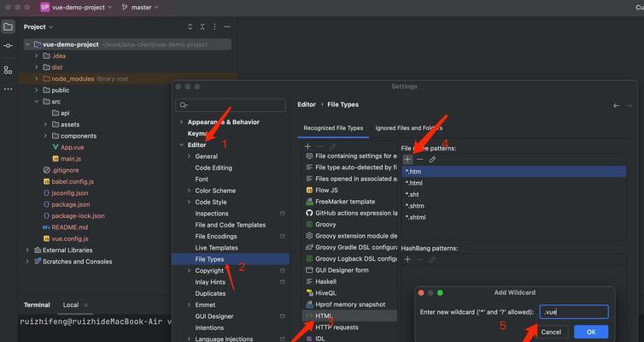
Task: Expand the node_modules folder
Action: 36,79
